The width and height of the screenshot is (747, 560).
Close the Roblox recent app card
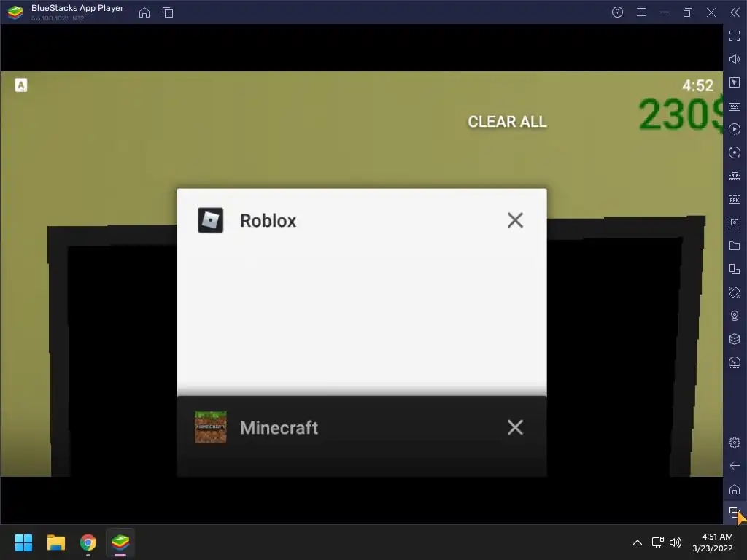[x=515, y=220]
